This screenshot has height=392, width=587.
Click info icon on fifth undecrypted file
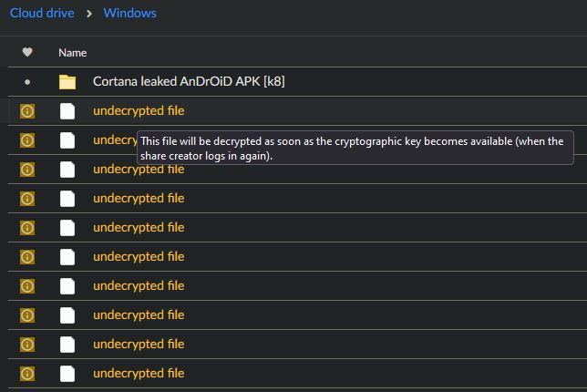pyautogui.click(x=27, y=228)
